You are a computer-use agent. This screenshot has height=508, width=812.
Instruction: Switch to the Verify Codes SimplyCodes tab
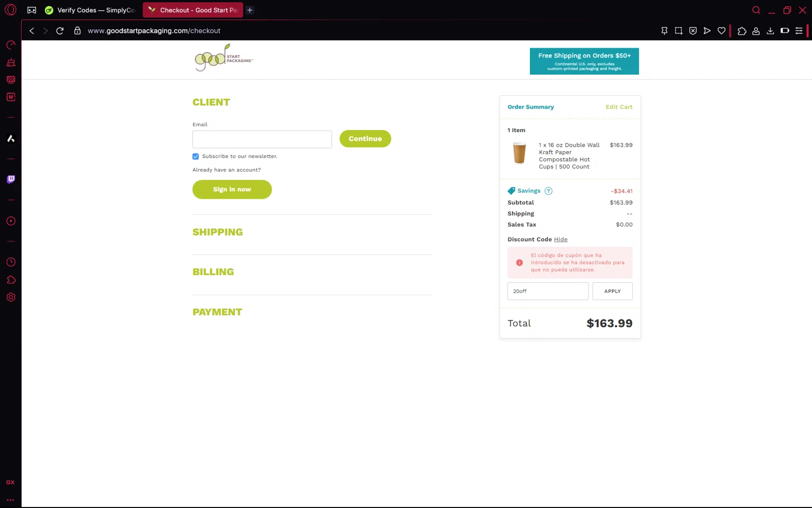[x=90, y=10]
